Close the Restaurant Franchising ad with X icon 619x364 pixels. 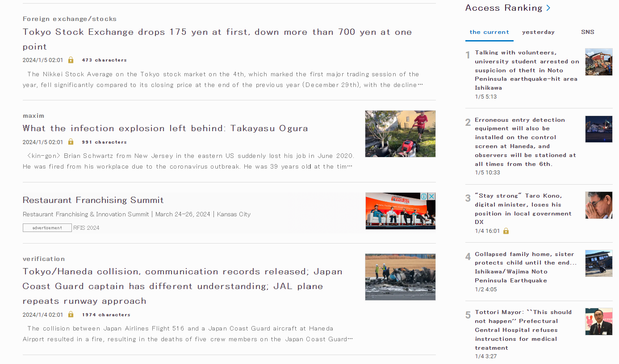coord(431,197)
